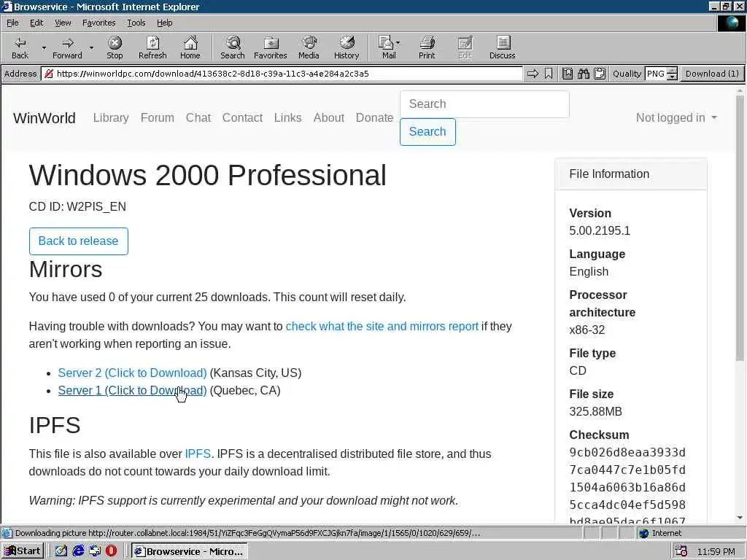
Task: Open the Forward history dropdown arrow
Action: (91, 47)
